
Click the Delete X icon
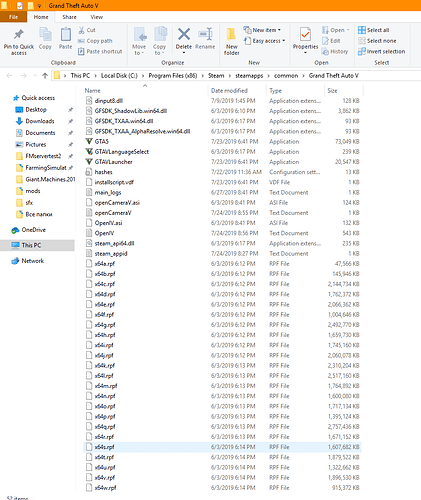(184, 34)
